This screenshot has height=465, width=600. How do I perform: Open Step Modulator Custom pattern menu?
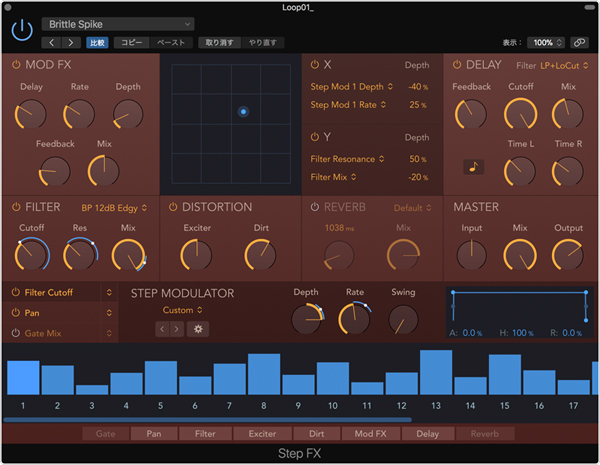click(x=183, y=310)
